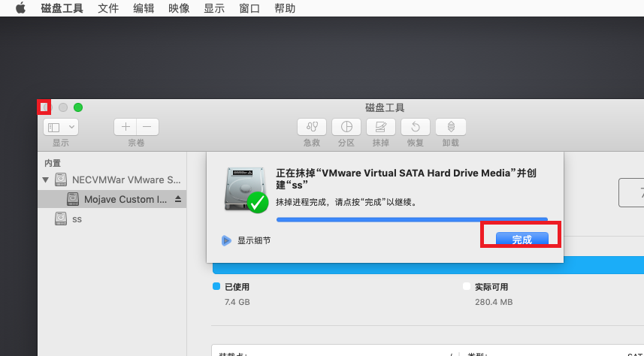Open the 文件 menu
644x356 pixels.
pos(108,8)
